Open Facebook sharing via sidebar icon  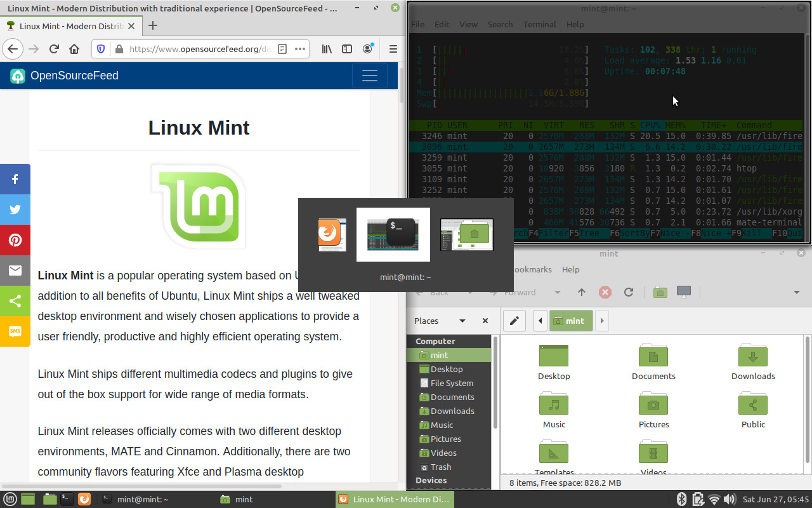pyautogui.click(x=15, y=178)
